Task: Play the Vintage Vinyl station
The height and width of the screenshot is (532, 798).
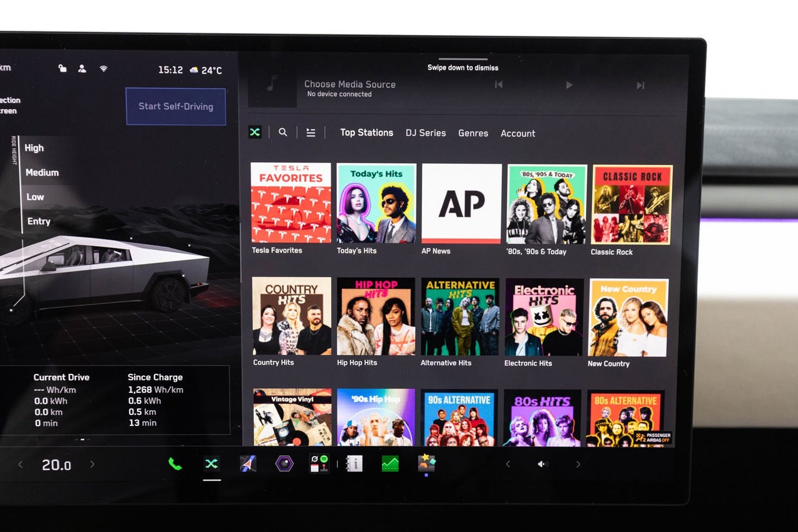Action: tap(292, 417)
